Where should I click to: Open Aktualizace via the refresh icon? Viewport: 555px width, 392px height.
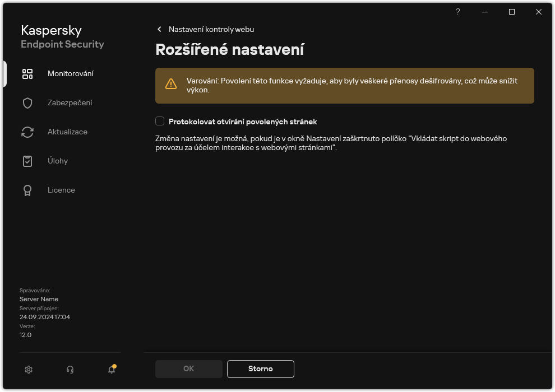point(27,132)
